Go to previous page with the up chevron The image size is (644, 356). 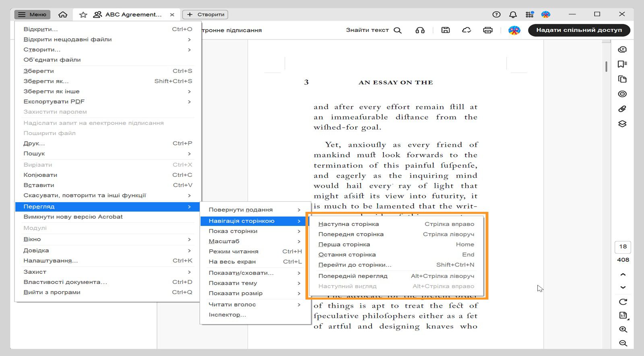coord(623,275)
